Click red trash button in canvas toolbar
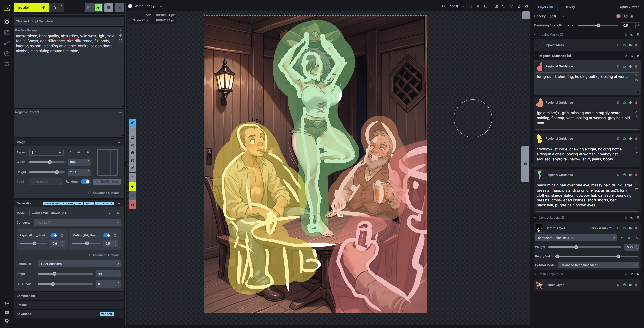The image size is (644, 328). click(132, 205)
